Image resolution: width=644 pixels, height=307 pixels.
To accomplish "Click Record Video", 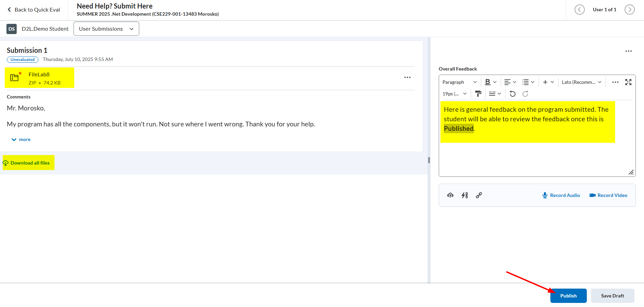I will point(608,195).
